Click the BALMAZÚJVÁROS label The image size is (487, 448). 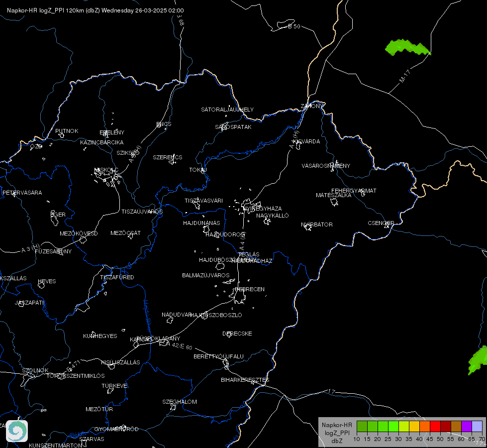pos(205,275)
